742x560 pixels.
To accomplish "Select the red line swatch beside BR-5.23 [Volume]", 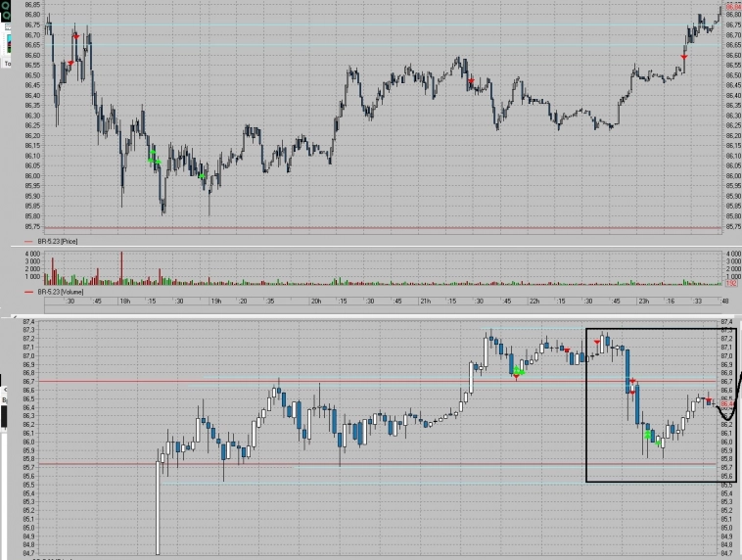I will coord(28,292).
